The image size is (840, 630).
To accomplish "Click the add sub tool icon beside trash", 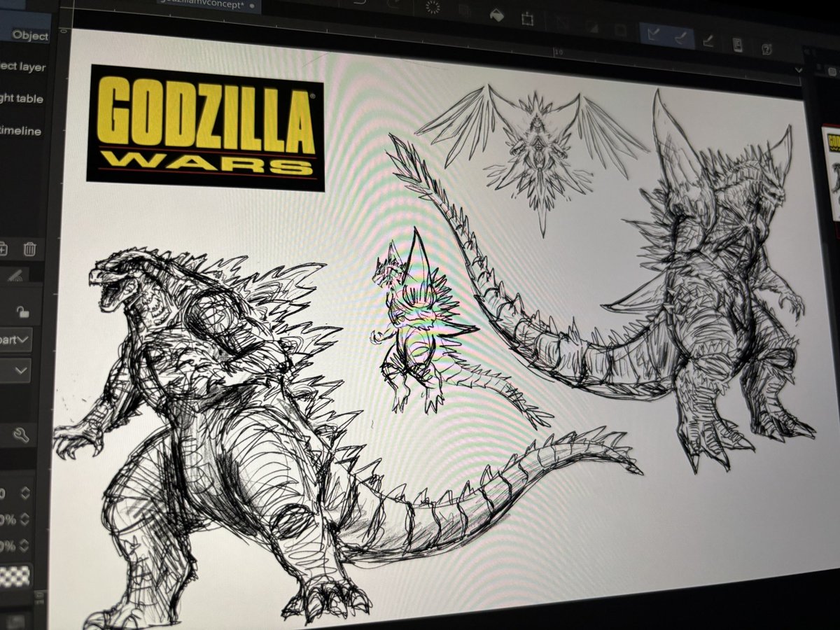I will coord(3,248).
